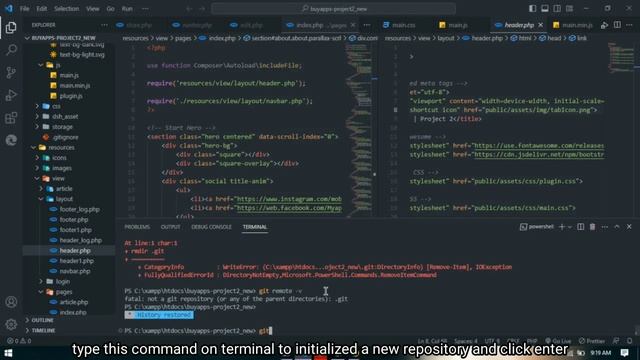Switch to the Problems panel tab
Screen dimensions: 640x360
point(137,227)
